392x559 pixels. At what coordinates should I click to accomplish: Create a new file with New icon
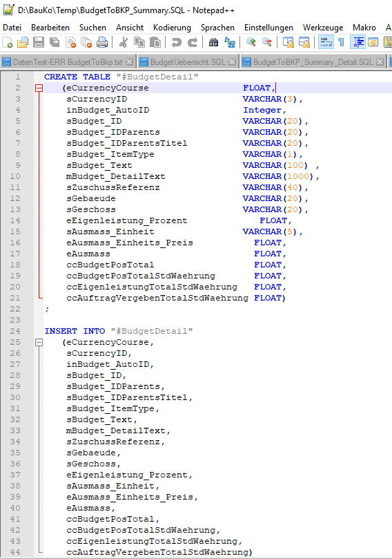(x=8, y=42)
